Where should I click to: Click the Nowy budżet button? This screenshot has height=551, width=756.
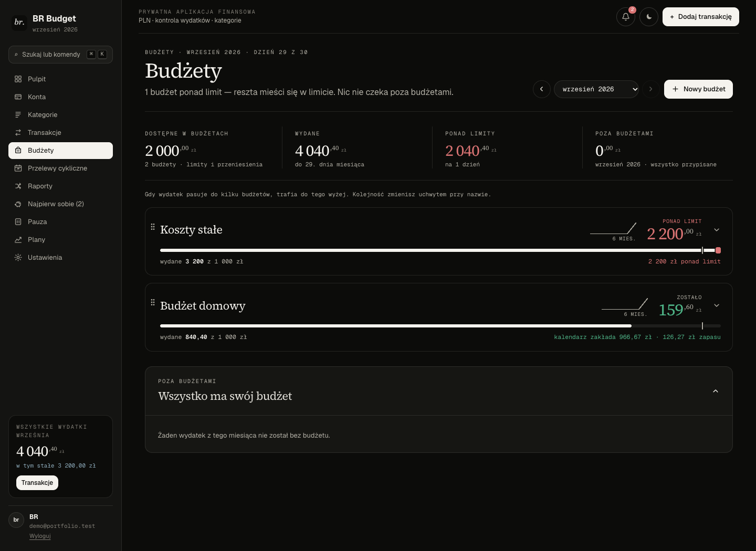pyautogui.click(x=698, y=89)
